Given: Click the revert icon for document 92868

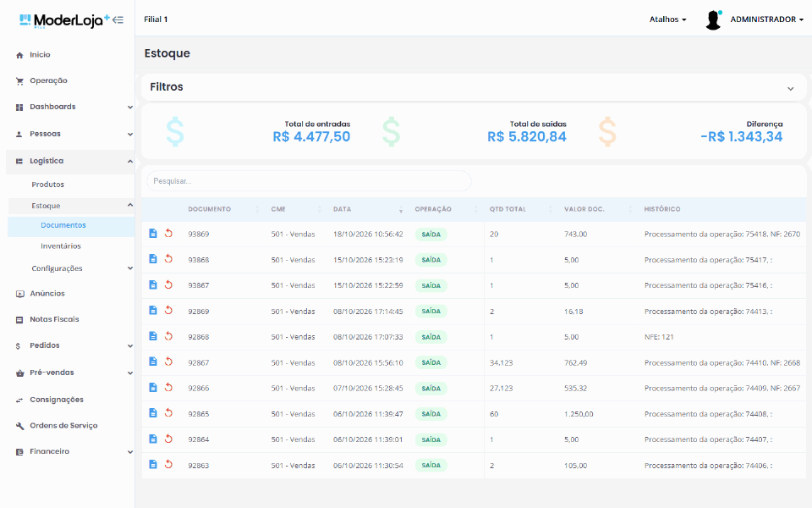Looking at the screenshot, I should pyautogui.click(x=168, y=336).
